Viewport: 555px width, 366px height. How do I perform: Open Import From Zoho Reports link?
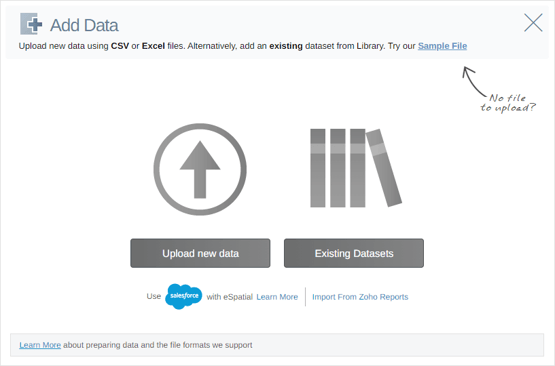click(x=360, y=297)
